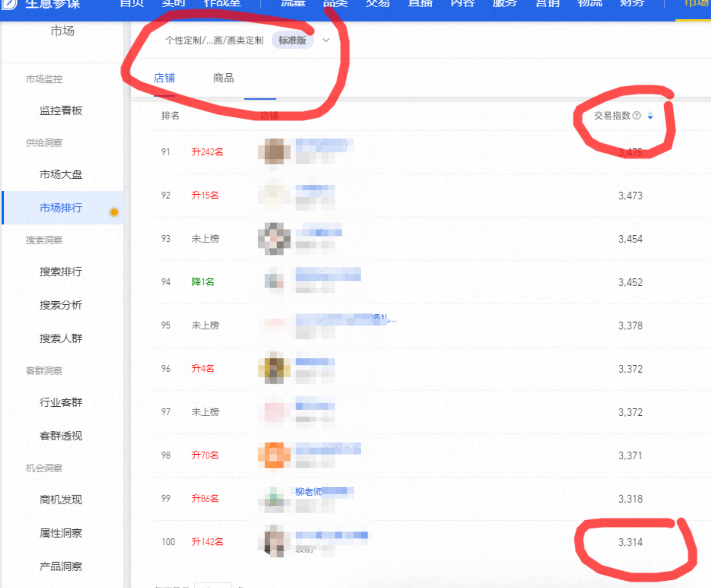Go to 交易 in top navigation
This screenshot has width=711, height=588.
click(x=378, y=4)
